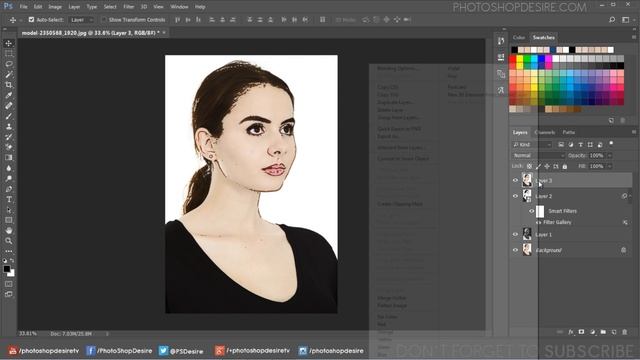Open the Image menu
This screenshot has height=360, width=640.
(55, 7)
